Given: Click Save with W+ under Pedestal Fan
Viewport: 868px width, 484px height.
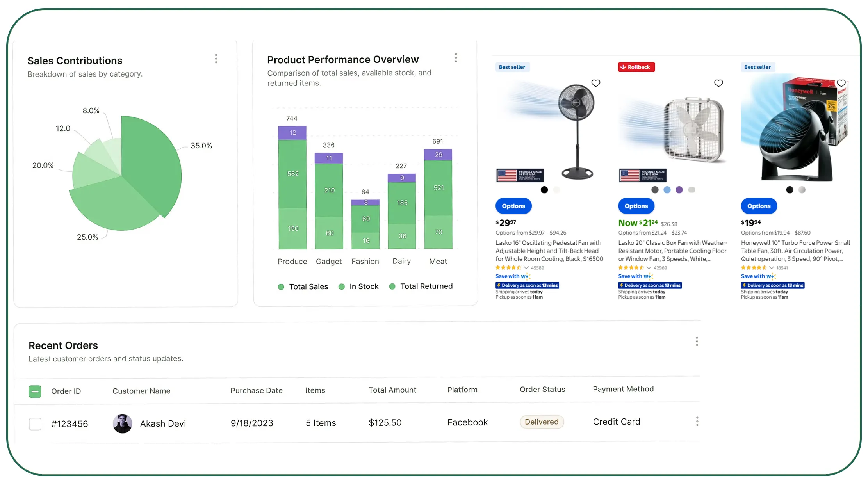Looking at the screenshot, I should (513, 276).
